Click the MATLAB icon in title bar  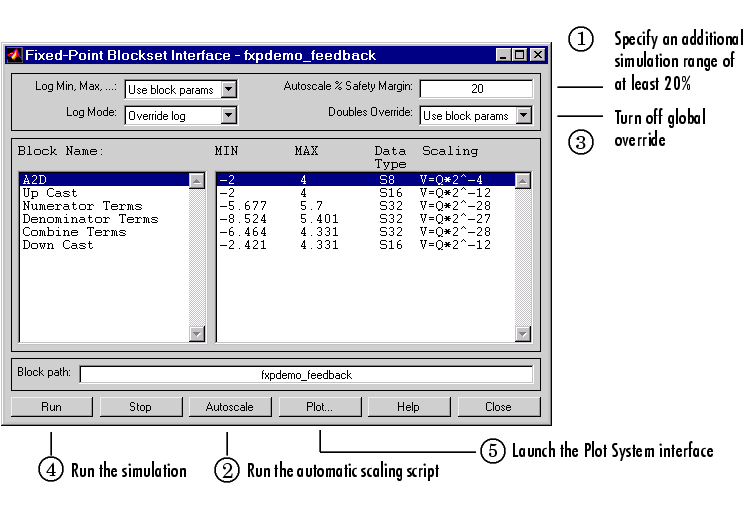tap(14, 56)
